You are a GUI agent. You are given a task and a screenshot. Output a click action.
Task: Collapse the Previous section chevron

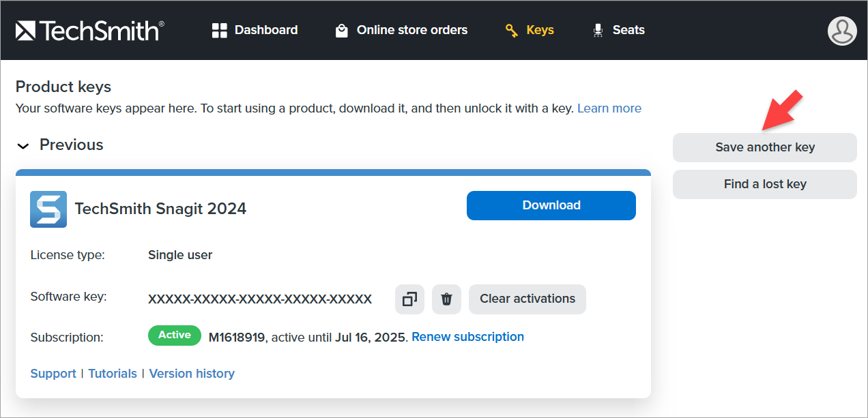(x=23, y=145)
